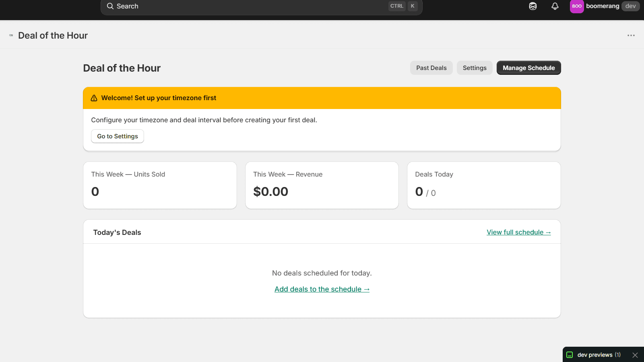Open the Settings page
Image resolution: width=644 pixels, height=362 pixels.
(475, 68)
